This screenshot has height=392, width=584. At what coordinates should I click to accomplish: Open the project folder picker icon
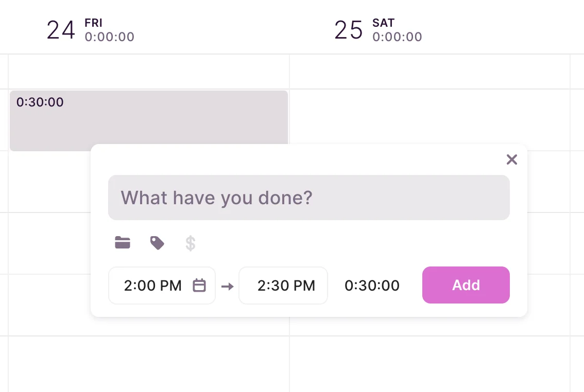click(123, 243)
